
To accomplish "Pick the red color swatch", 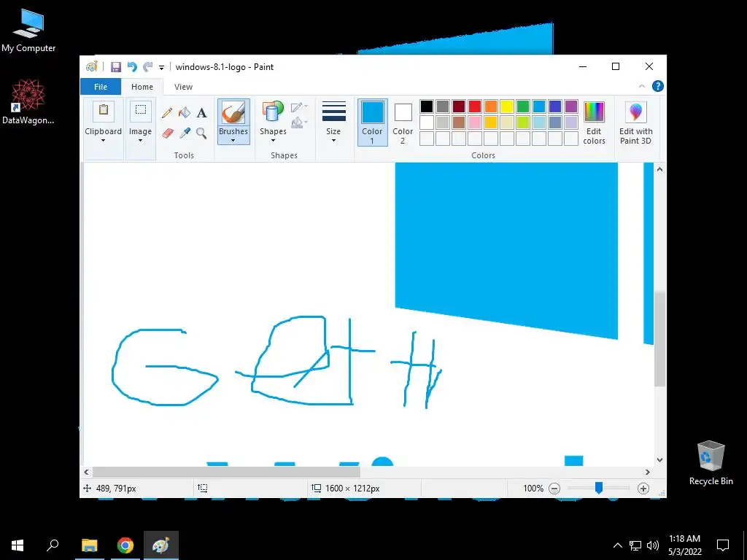I will click(475, 106).
